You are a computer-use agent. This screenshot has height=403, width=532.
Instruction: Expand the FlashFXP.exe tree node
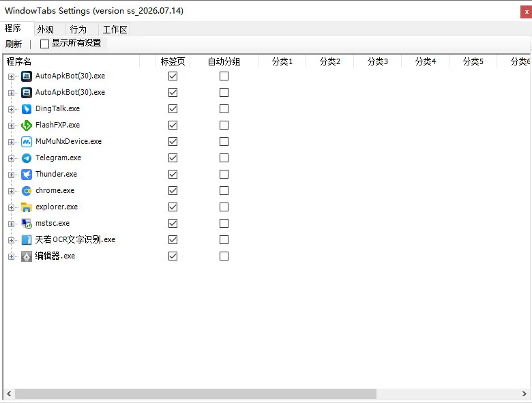pos(11,125)
